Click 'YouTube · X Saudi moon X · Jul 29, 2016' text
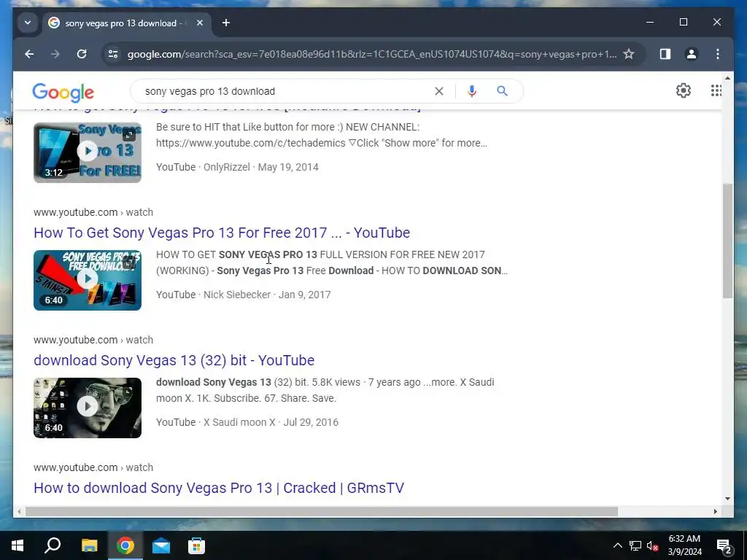 (x=247, y=422)
